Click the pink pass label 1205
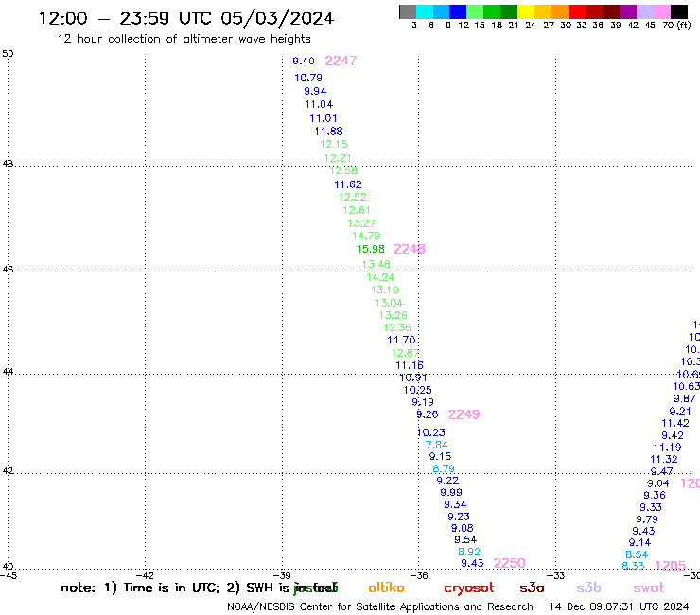Image resolution: width=700 pixels, height=615 pixels. click(670, 566)
